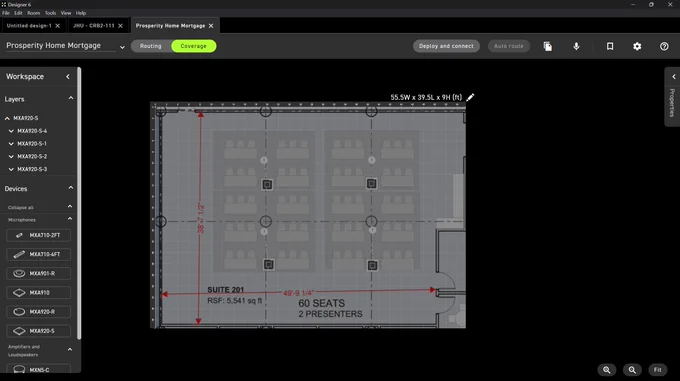Collapse the Layers section
The width and height of the screenshot is (680, 381).
tap(71, 98)
